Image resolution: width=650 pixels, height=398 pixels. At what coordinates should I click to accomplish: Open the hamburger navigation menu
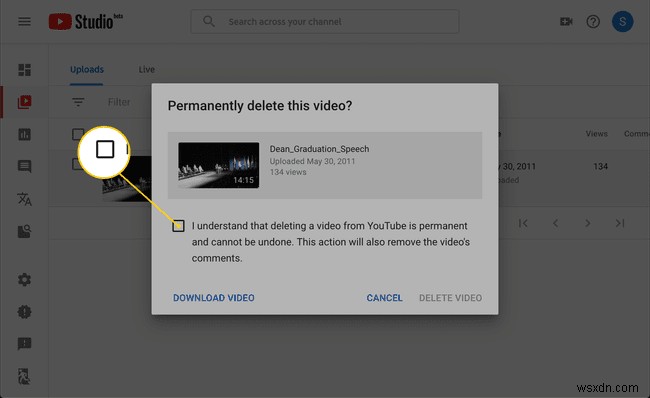click(24, 21)
